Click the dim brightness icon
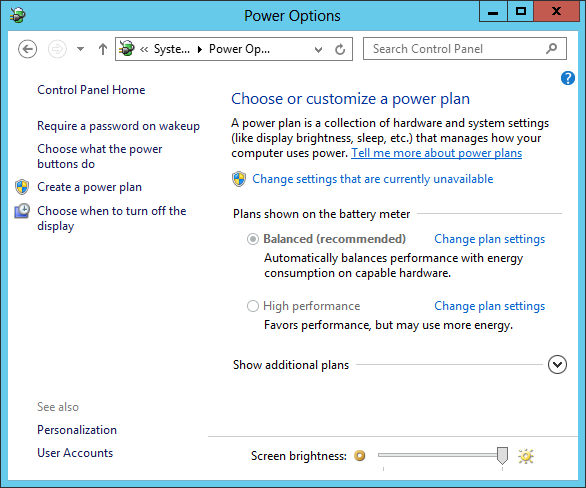This screenshot has width=586, height=488. [x=360, y=455]
